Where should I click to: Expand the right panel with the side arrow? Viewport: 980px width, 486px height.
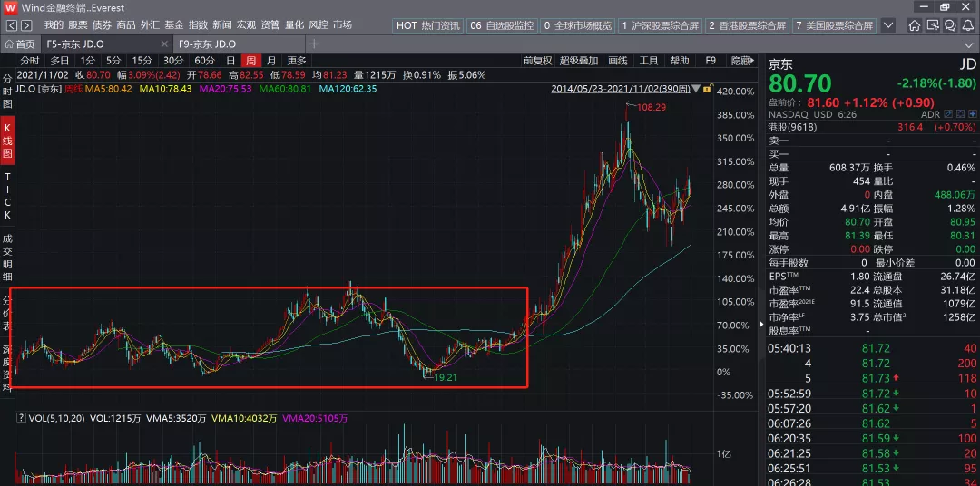[761, 325]
